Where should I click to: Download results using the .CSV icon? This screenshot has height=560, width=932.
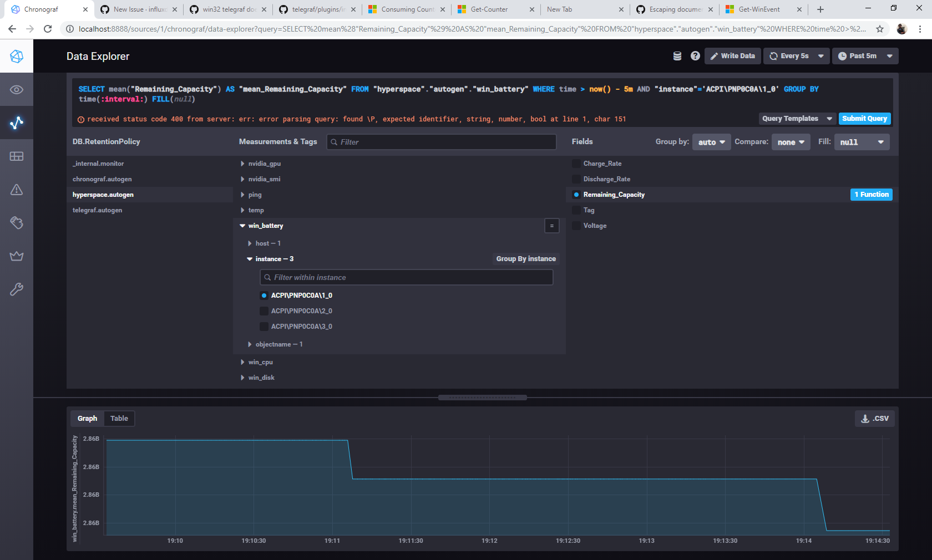(874, 418)
